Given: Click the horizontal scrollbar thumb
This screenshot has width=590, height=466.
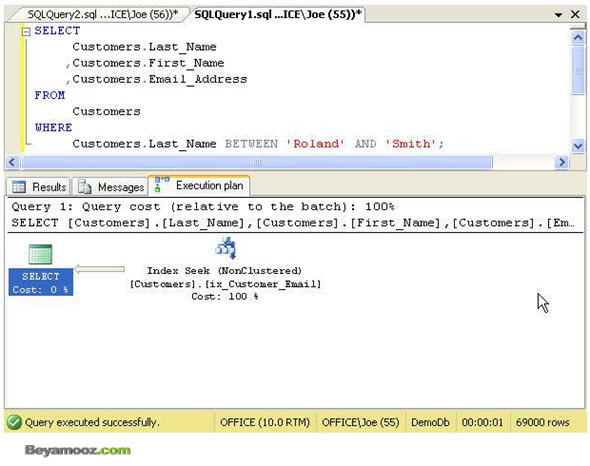Looking at the screenshot, I should pos(257,162).
